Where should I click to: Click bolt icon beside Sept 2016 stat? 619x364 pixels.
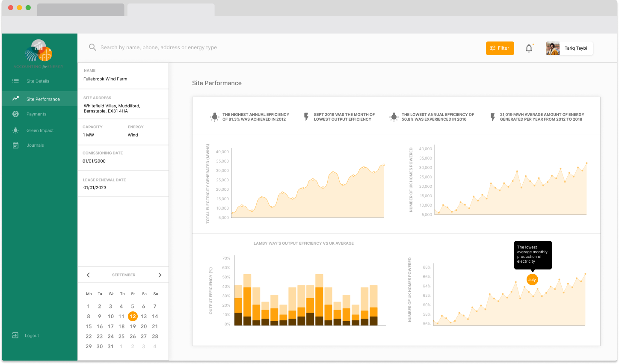click(306, 117)
